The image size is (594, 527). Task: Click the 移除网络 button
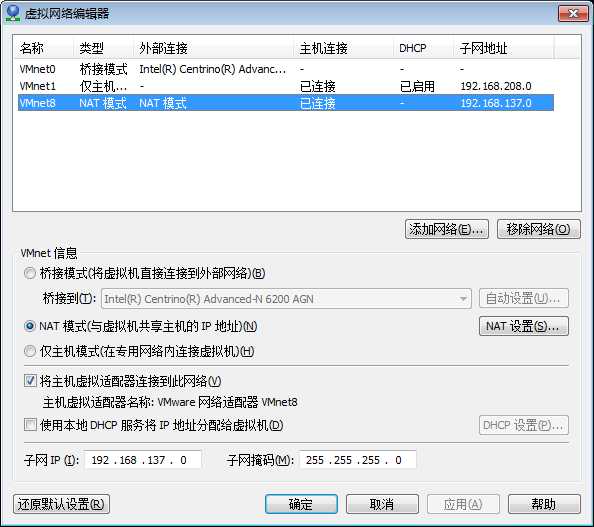539,229
